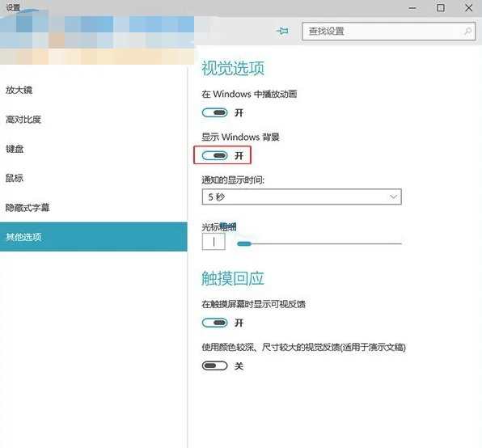Click the pin icon beside search box
This screenshot has width=482, height=448.
tap(282, 31)
